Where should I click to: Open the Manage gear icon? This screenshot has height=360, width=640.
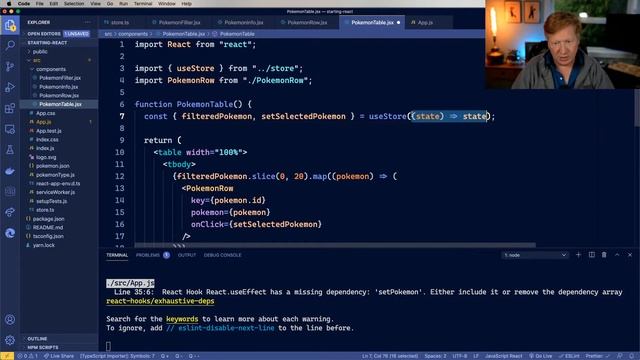(10, 340)
